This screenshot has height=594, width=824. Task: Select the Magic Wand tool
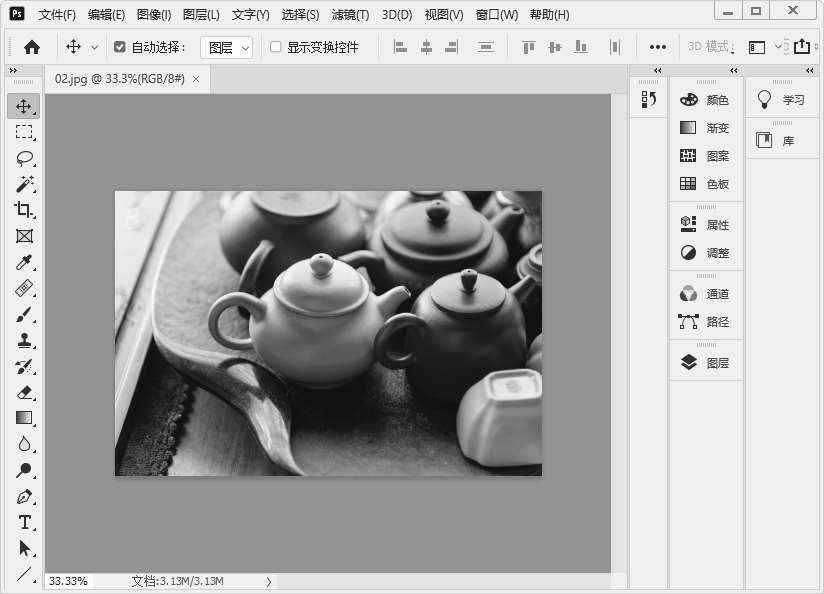pyautogui.click(x=24, y=184)
